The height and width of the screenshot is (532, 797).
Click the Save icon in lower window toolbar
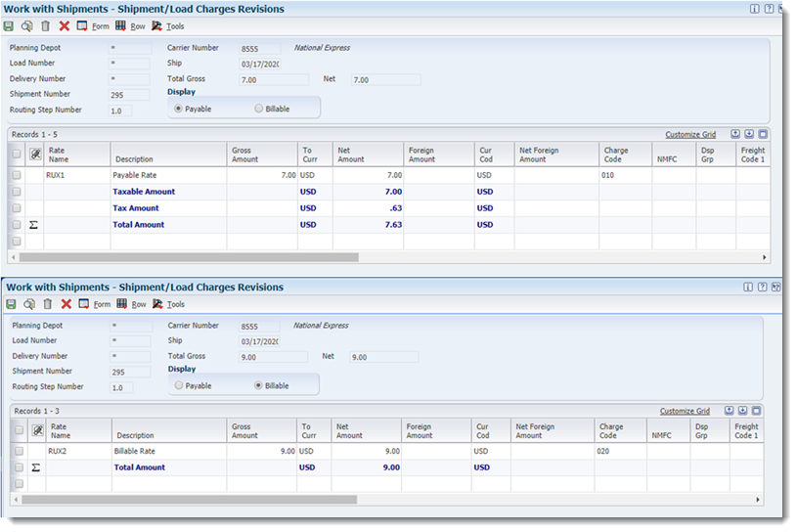pyautogui.click(x=11, y=304)
